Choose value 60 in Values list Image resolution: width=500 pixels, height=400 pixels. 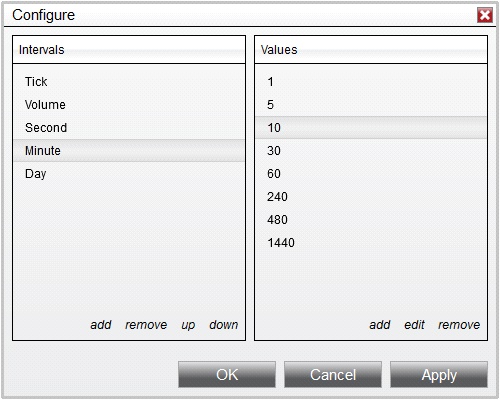point(371,174)
